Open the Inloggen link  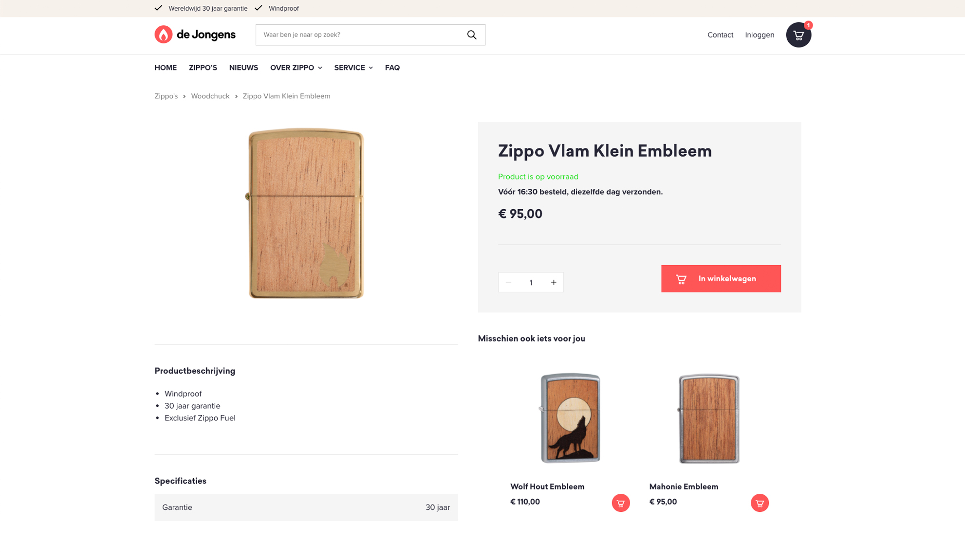coord(759,35)
